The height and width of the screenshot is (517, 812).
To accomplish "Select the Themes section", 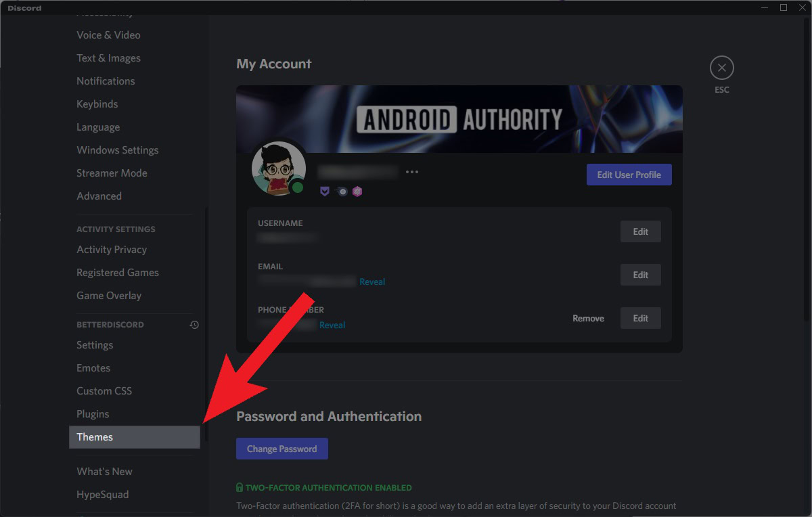I will click(x=134, y=437).
